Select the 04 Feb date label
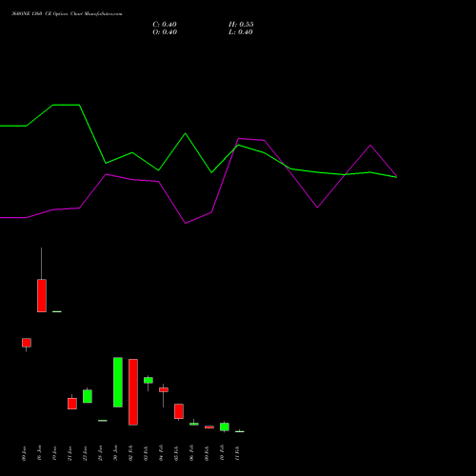Viewport: 476px width, 476px height. coord(162,453)
